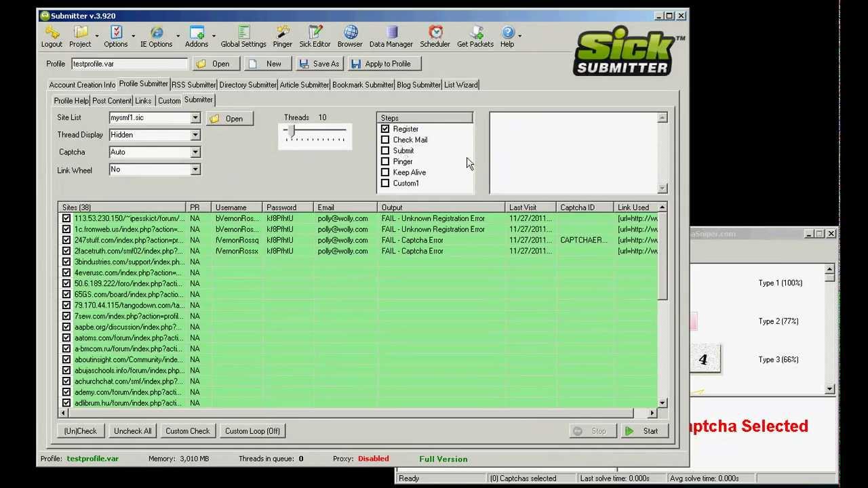Open the Post Content sub-tab

click(x=112, y=100)
